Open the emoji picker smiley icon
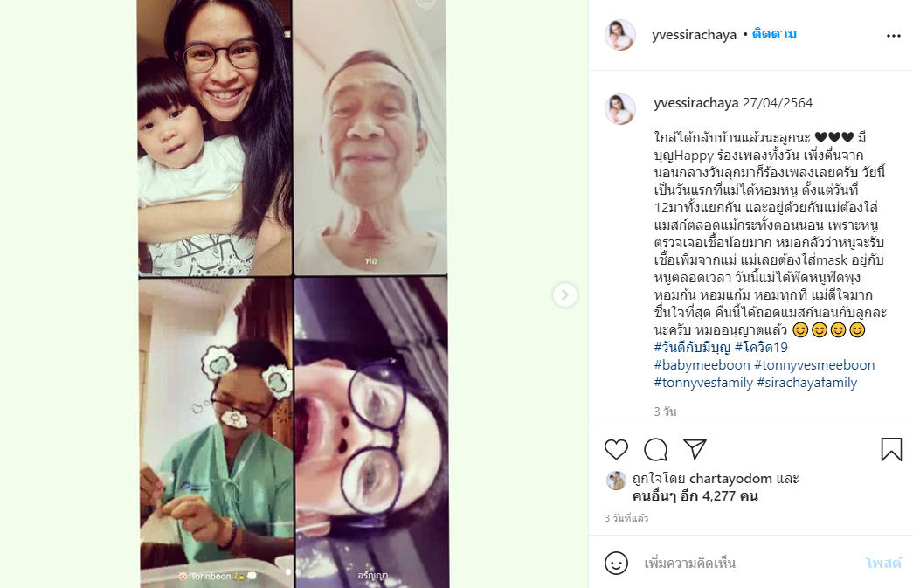The image size is (913, 588). (x=616, y=563)
